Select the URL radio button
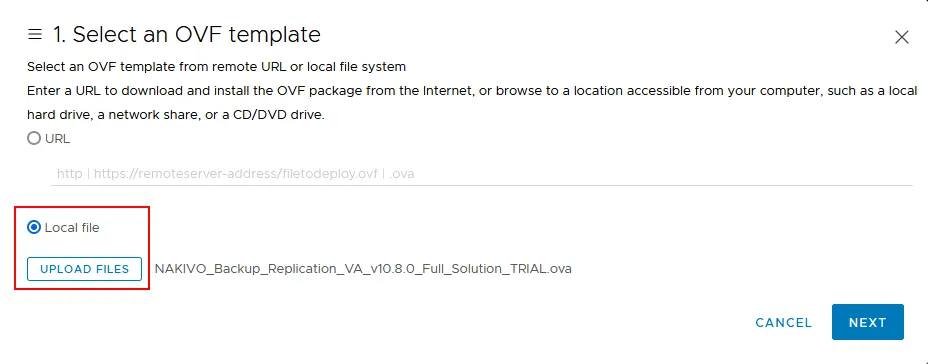 click(34, 138)
